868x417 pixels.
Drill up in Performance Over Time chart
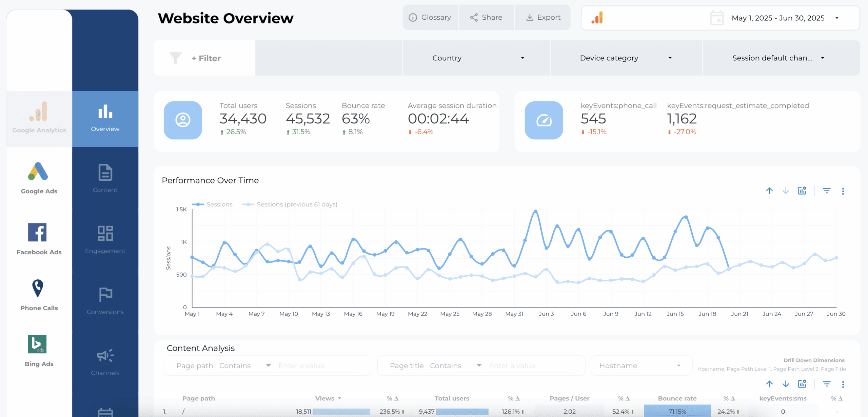click(x=769, y=191)
